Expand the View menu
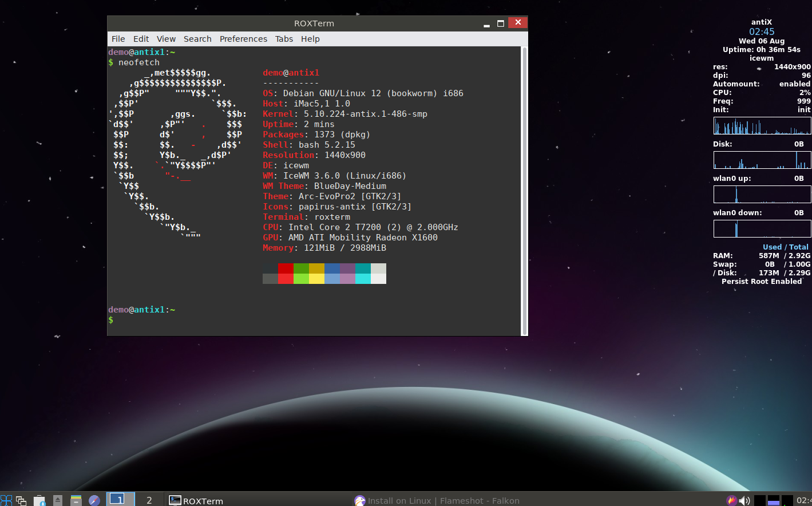This screenshot has width=812, height=506. click(166, 39)
